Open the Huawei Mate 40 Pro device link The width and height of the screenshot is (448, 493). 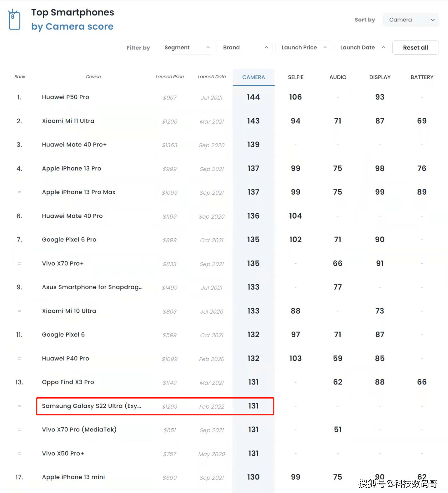coord(72,216)
